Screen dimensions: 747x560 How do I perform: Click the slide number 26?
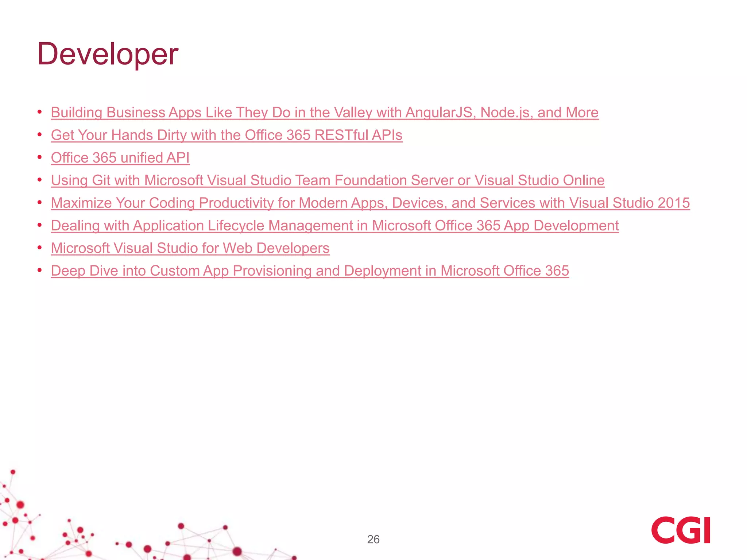[x=373, y=539]
